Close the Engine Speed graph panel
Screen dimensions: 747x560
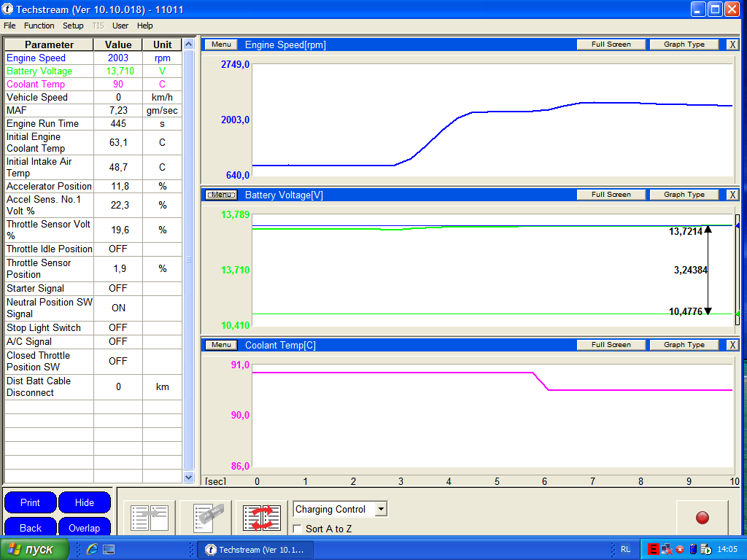click(x=732, y=44)
